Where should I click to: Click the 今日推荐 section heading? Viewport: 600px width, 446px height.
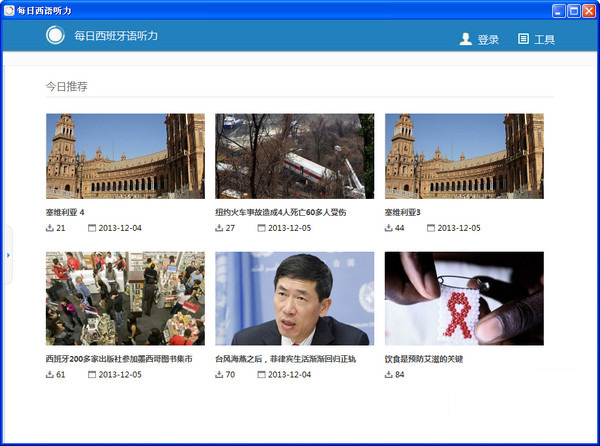[x=67, y=86]
